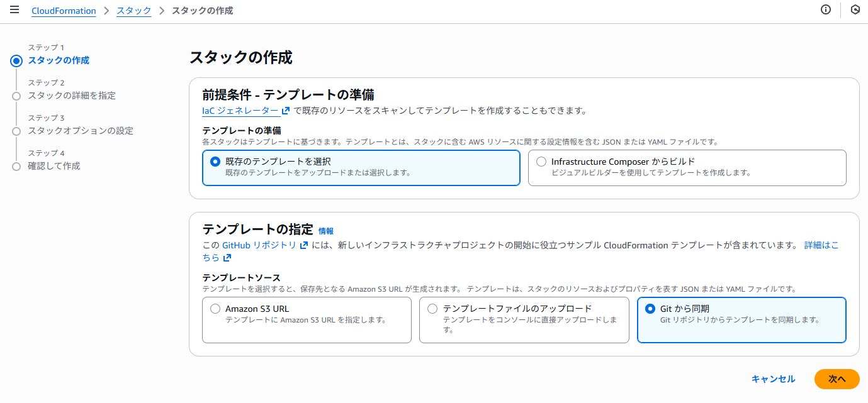Open スタック breadcrumb link
Screen dimensions: 868x403
(x=134, y=11)
